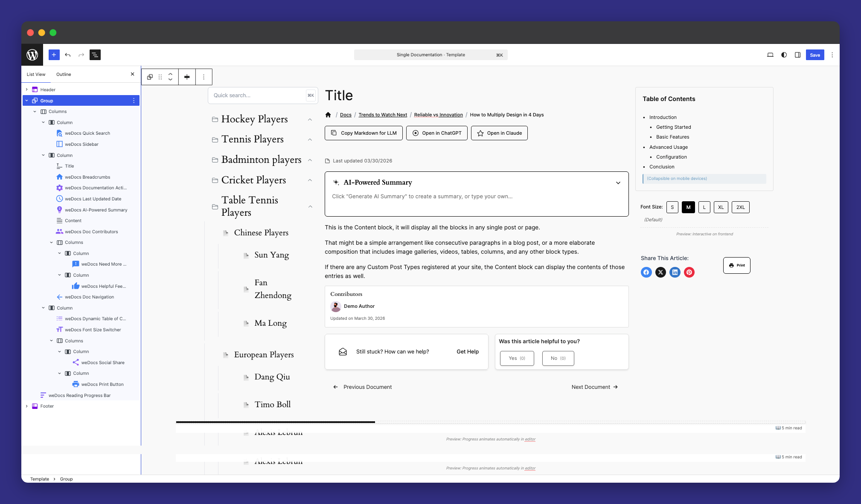Select the S font size option
Viewport: 861px width, 504px height.
672,207
